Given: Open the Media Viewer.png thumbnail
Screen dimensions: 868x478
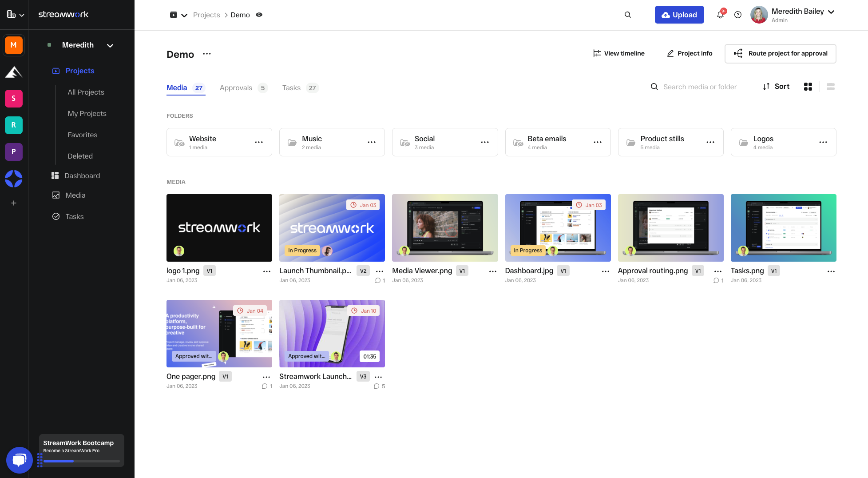Looking at the screenshot, I should [x=445, y=228].
